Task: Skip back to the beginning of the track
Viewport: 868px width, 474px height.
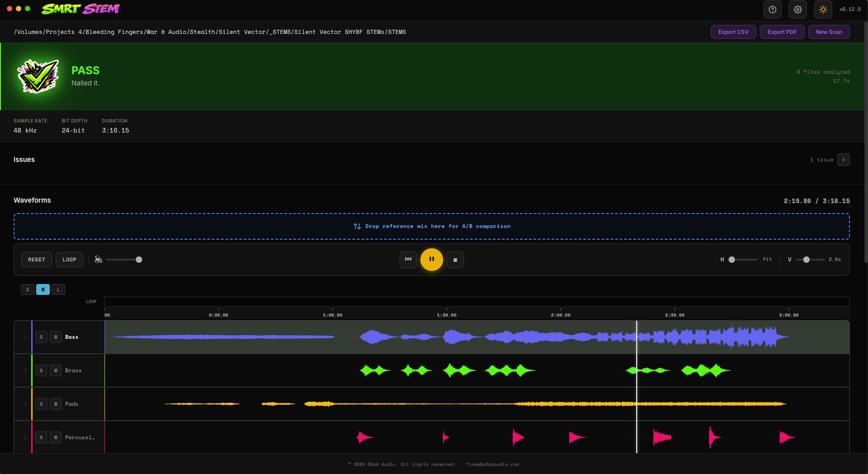Action: pyautogui.click(x=408, y=260)
